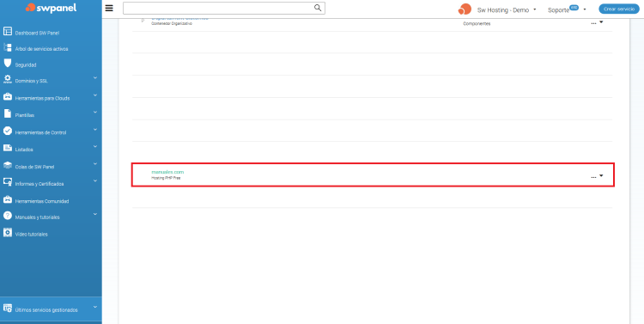Viewport: 644px width, 324px height.
Task: Click the Colas de SW Panel icon
Action: pos(8,165)
